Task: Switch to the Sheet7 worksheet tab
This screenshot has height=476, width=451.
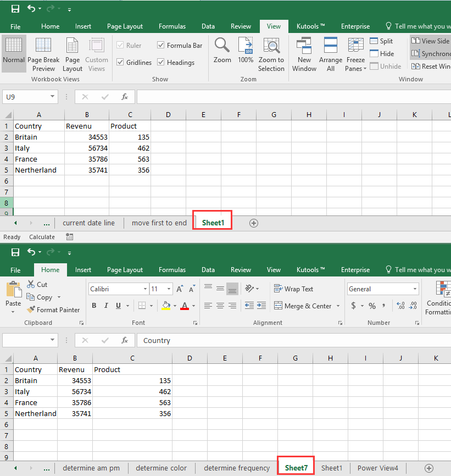Action: click(296, 468)
